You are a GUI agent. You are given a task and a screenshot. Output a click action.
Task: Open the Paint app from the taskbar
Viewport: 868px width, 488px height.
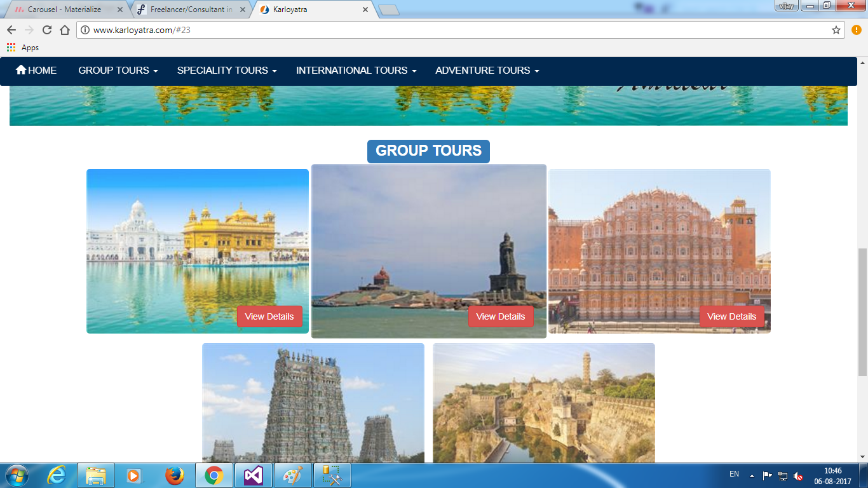point(293,475)
